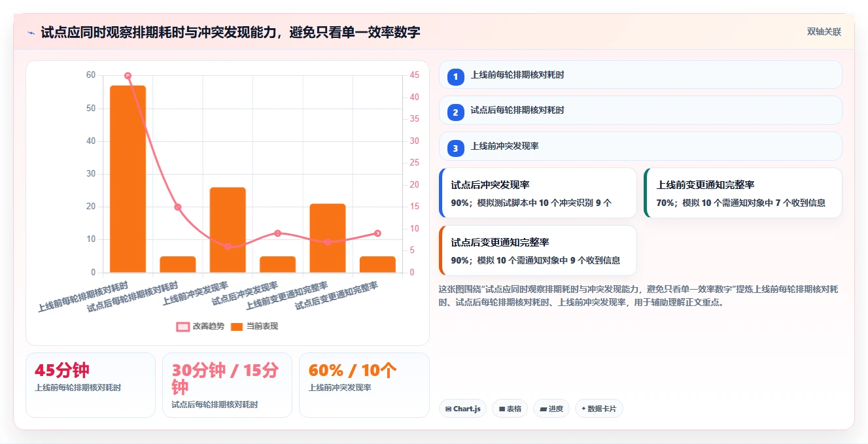Viewport: 868px width, 444px height.
Task: Click the left axis value 60
Action: coord(91,76)
